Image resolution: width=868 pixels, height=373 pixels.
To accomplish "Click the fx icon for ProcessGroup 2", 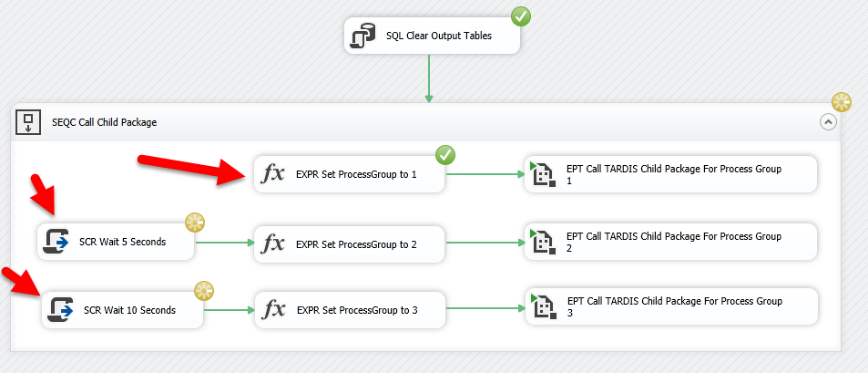I will click(273, 243).
